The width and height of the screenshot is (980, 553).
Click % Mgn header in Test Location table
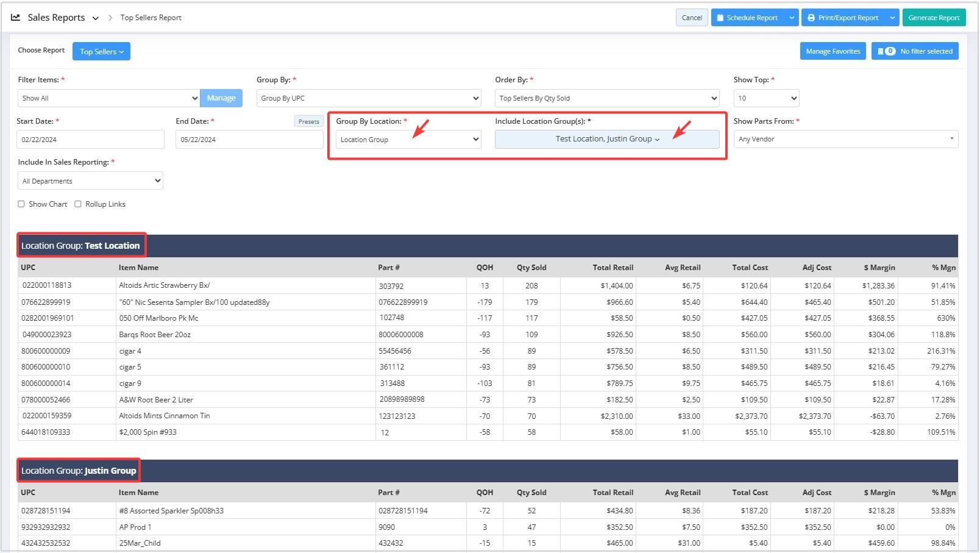[943, 268]
